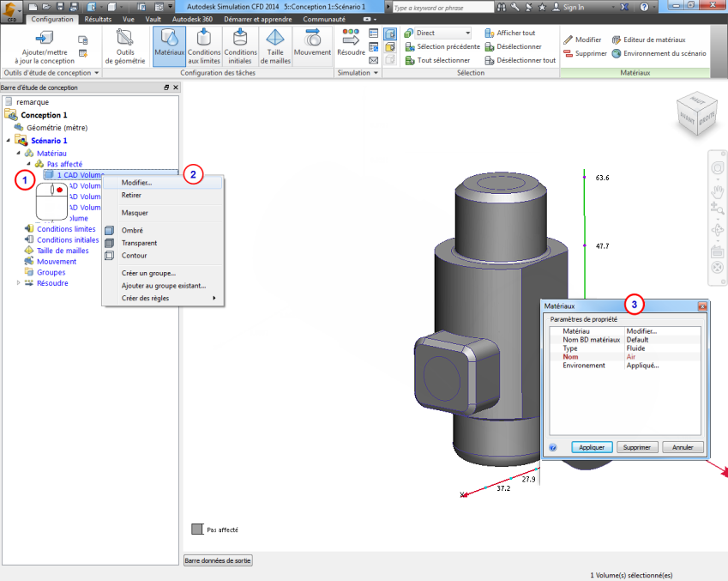The image size is (728, 581).
Task: Click the binoculars search icon
Action: click(502, 7)
